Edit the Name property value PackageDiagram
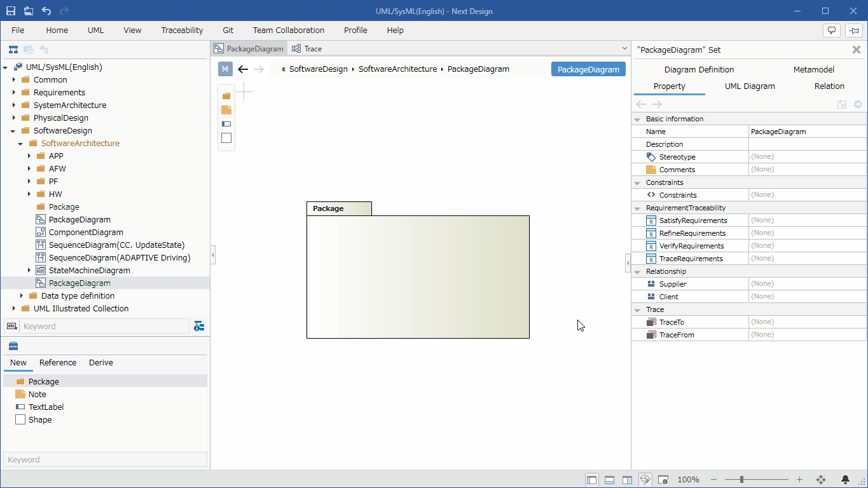Viewport: 868px width, 488px height. tap(808, 132)
